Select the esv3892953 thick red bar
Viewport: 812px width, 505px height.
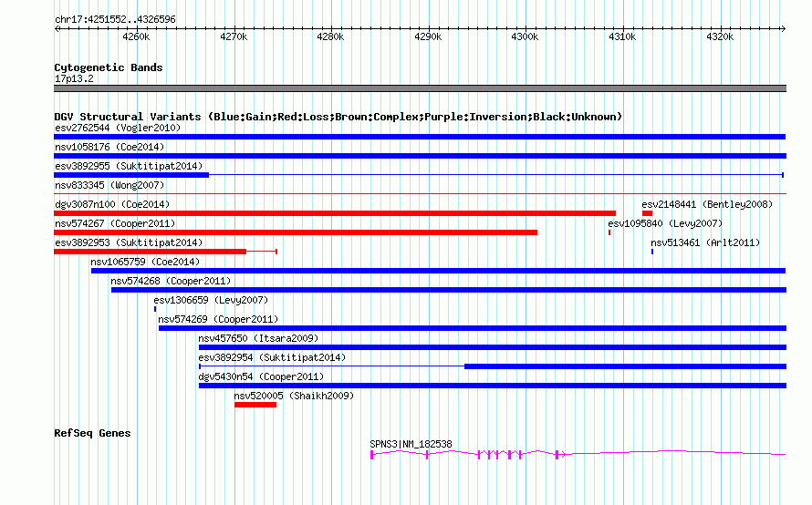[151, 252]
